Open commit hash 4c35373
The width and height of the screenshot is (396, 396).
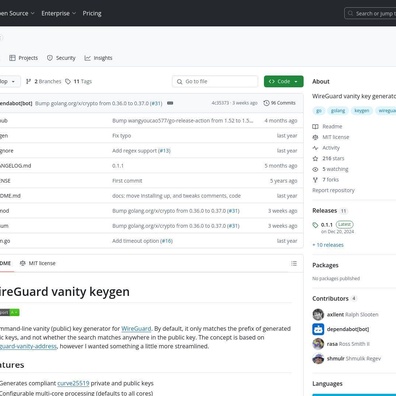click(220, 103)
